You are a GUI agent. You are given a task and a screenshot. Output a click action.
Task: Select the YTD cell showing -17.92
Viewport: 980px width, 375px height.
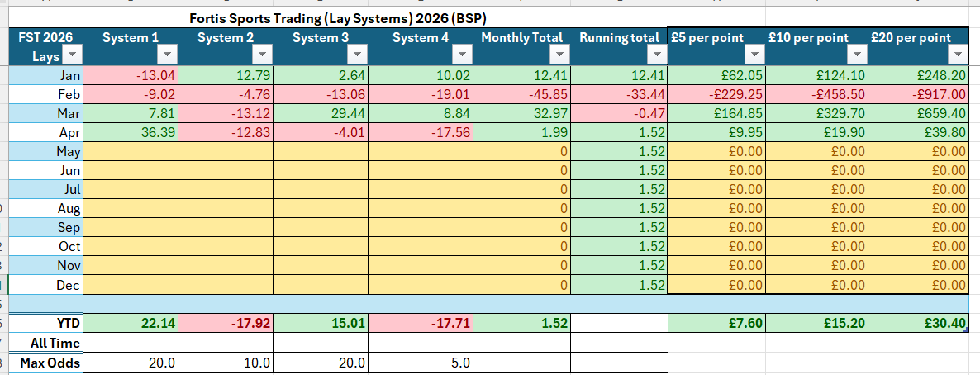[226, 323]
